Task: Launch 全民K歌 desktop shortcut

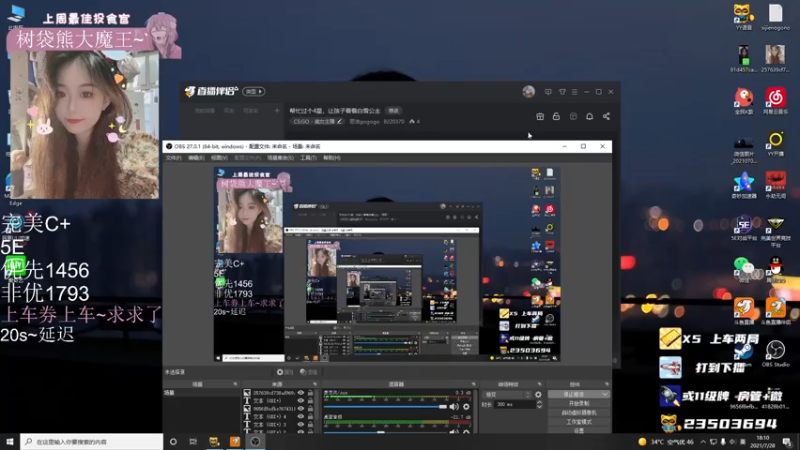Action: 743,101
